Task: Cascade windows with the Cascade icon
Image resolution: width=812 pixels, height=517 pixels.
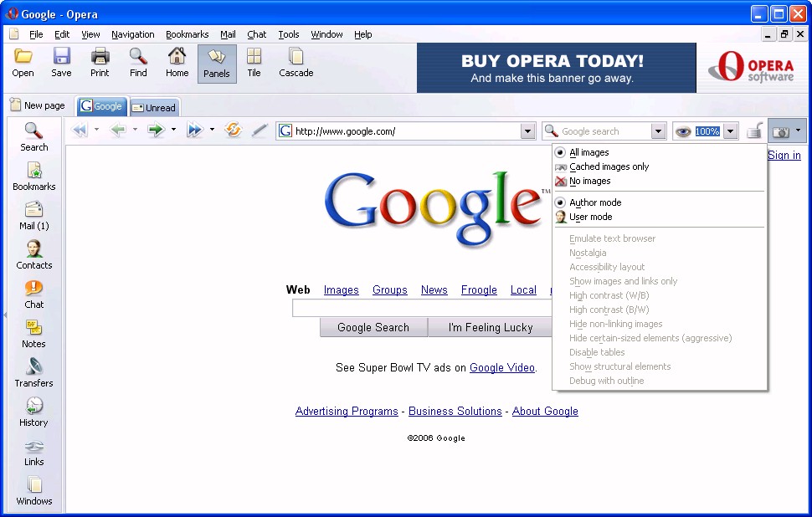Action: point(296,56)
